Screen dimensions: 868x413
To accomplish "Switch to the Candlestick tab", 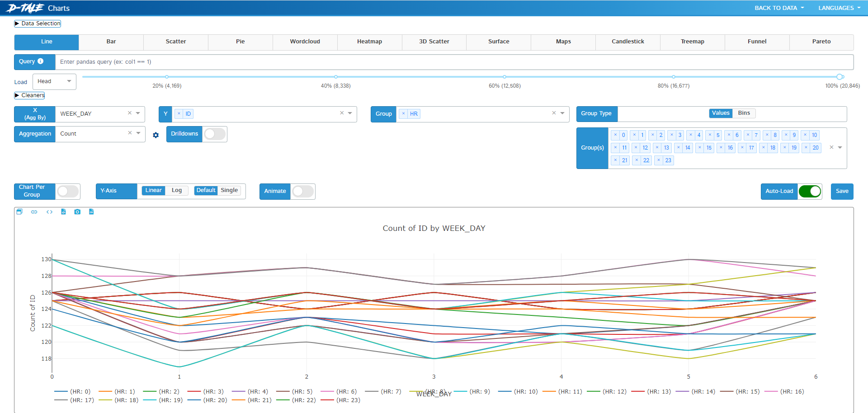I will (628, 42).
